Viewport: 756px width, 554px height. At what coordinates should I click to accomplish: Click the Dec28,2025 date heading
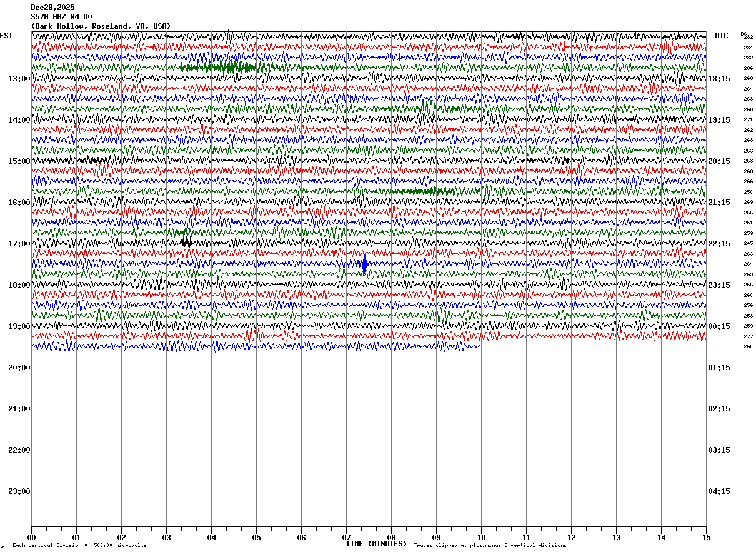pos(52,8)
